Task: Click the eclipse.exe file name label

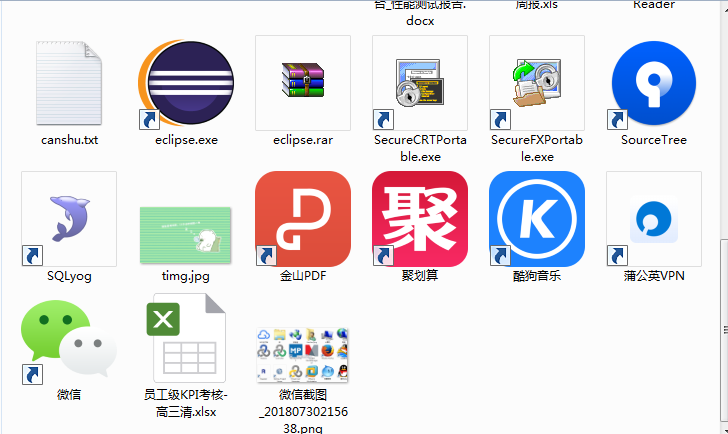Action: click(186, 140)
